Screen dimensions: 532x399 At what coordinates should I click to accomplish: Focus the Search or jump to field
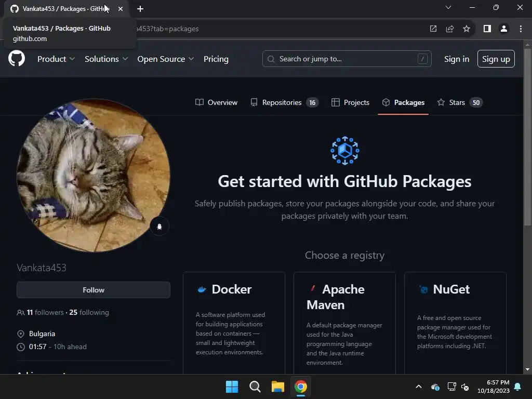pyautogui.click(x=347, y=59)
